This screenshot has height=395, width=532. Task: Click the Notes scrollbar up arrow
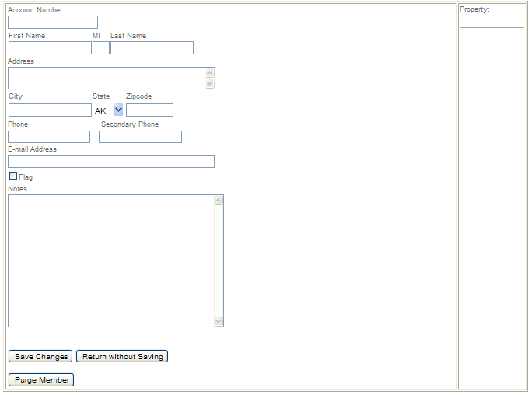point(219,201)
